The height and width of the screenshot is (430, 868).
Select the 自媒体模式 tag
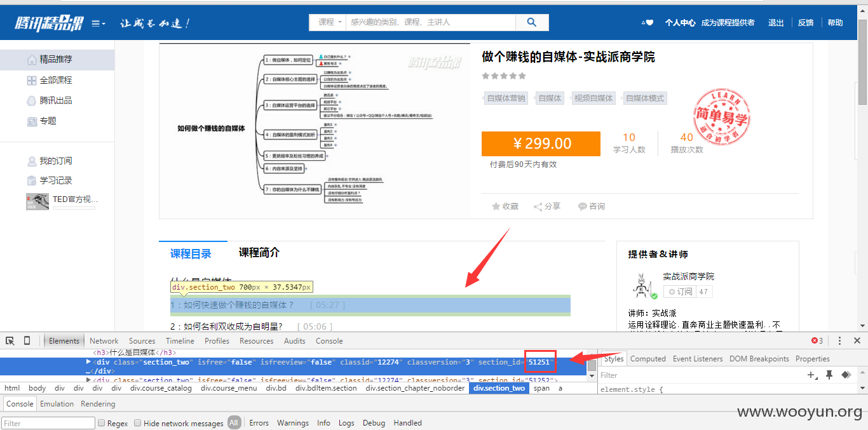645,98
